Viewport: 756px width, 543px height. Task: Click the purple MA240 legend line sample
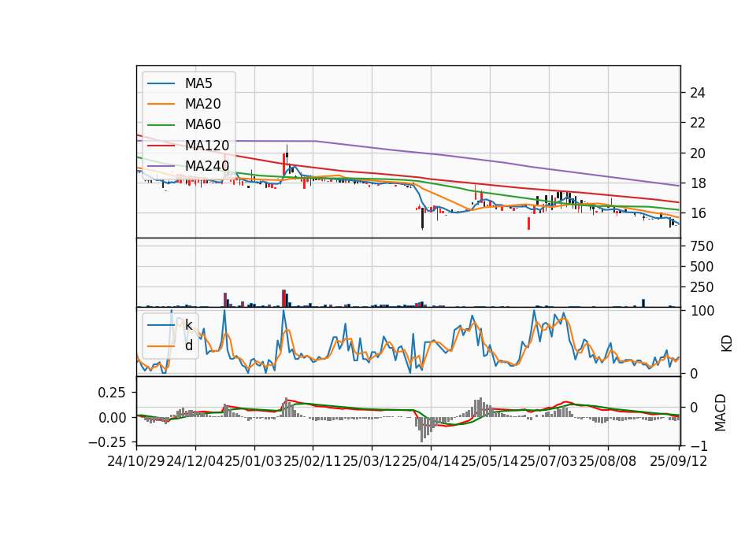pyautogui.click(x=161, y=166)
